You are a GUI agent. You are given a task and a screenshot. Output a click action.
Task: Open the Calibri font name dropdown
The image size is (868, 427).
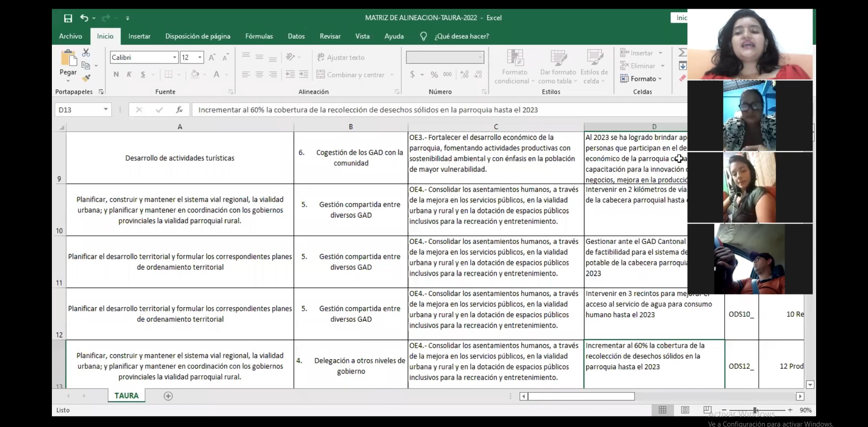tap(174, 57)
